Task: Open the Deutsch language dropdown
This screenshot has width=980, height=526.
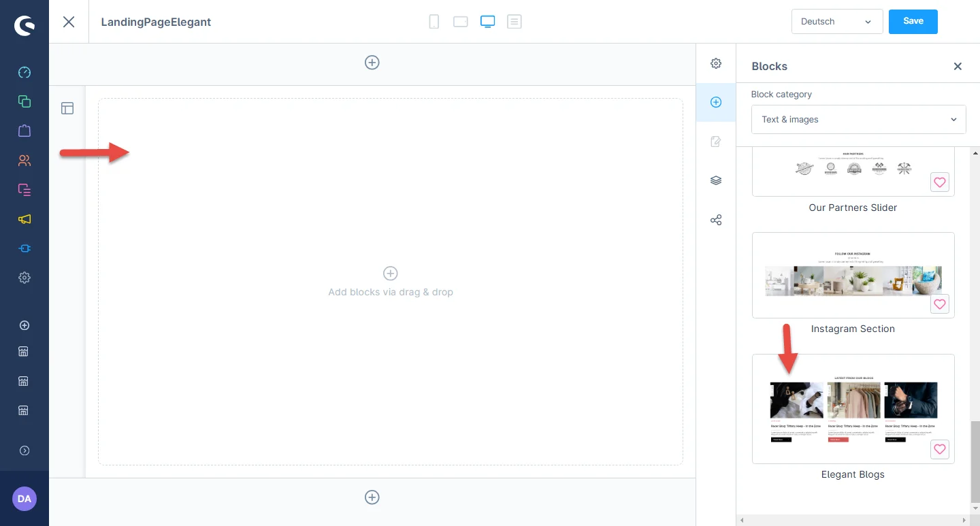Action: (x=837, y=22)
